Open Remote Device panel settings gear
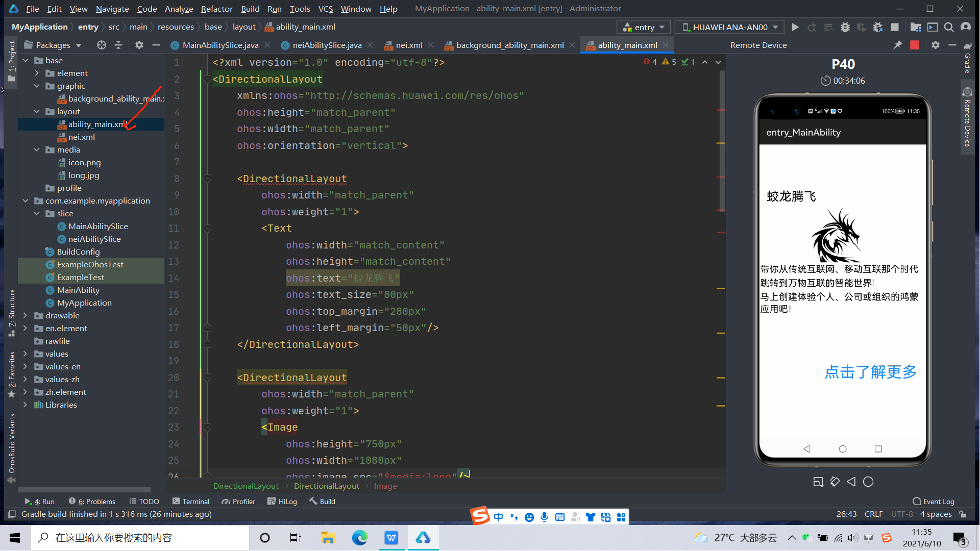The height and width of the screenshot is (551, 980). click(x=935, y=45)
